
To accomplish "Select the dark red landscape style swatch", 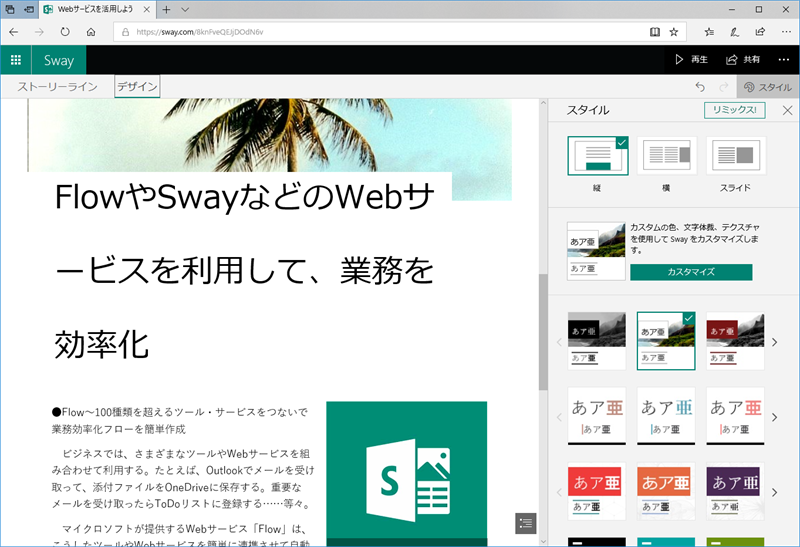I will tap(735, 341).
